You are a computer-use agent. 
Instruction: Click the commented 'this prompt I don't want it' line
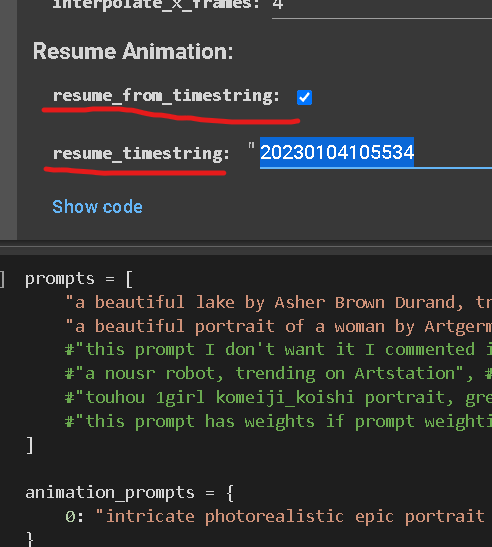tap(278, 350)
